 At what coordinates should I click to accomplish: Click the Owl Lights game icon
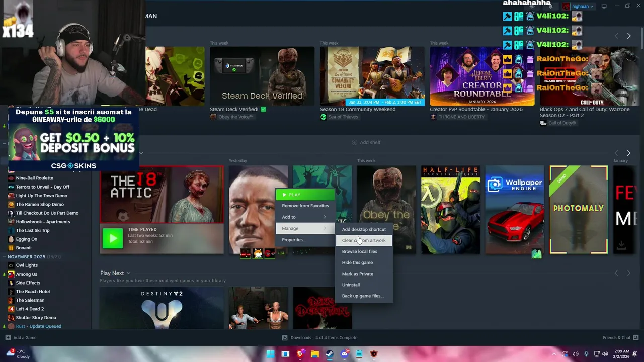(x=11, y=265)
